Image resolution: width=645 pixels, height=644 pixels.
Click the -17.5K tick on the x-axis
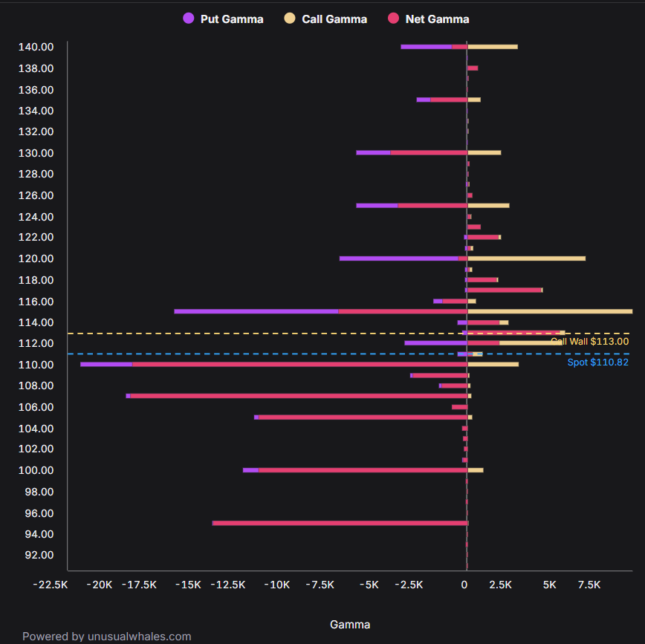pos(140,585)
